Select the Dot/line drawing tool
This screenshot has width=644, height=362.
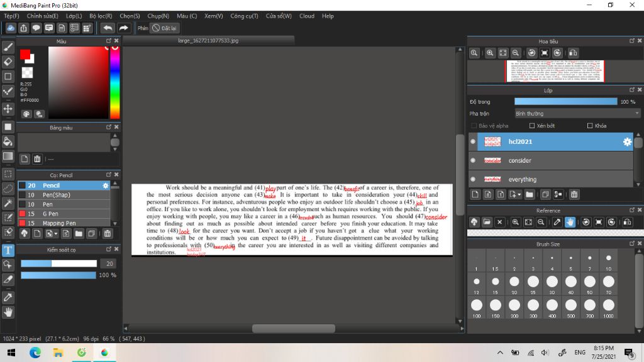[8, 91]
